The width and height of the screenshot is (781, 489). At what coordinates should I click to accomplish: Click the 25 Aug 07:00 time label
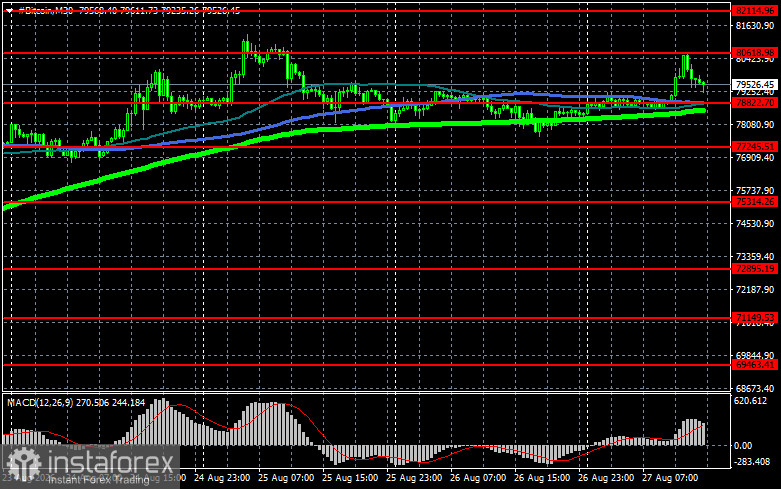pos(286,478)
